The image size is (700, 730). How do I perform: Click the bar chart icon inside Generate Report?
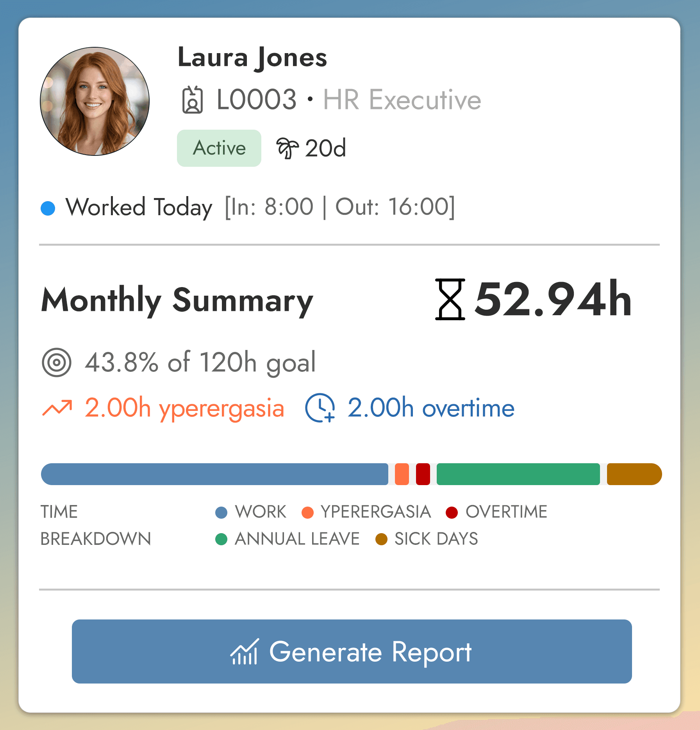click(x=244, y=651)
